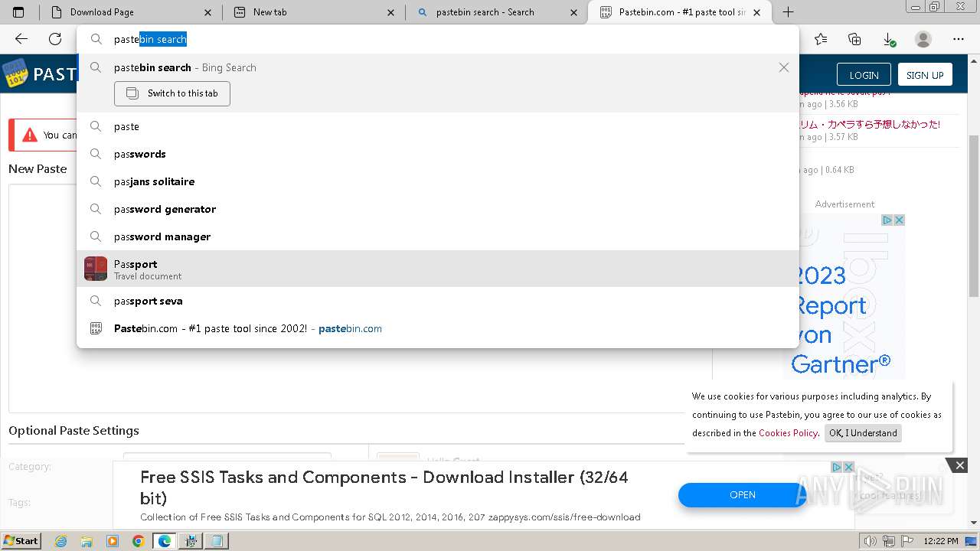This screenshot has height=551, width=980.
Task: Click the Pastebin logo icon
Action: pos(15,74)
